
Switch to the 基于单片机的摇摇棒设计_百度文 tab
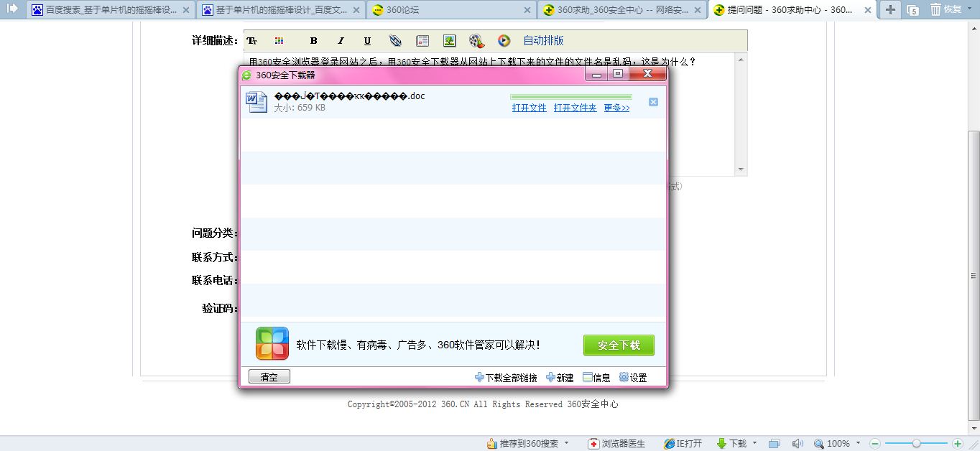click(281, 10)
